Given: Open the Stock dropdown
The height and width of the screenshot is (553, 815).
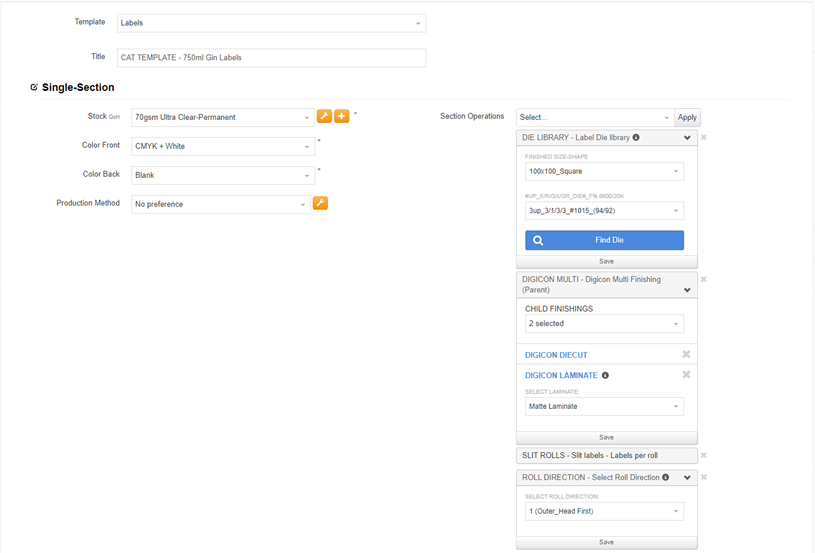Looking at the screenshot, I should 222,117.
